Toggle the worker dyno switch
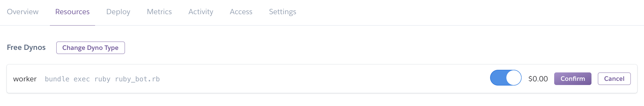The height and width of the screenshot is (106, 644). (x=506, y=78)
